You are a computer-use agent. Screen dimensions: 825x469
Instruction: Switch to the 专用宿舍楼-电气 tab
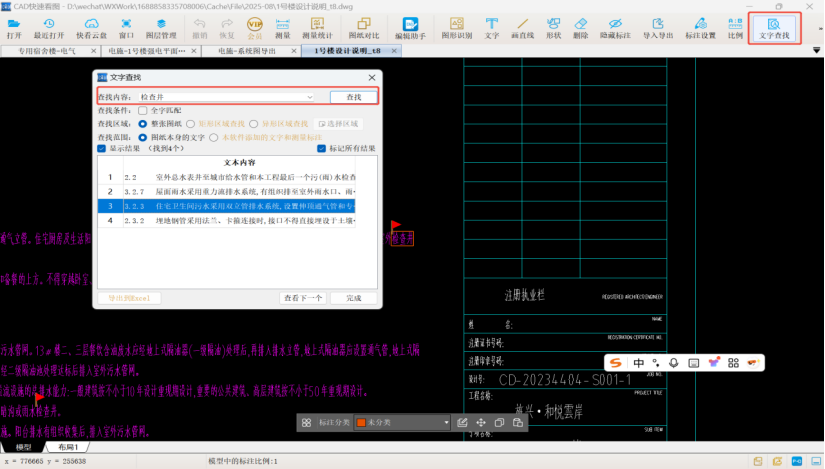click(x=47, y=49)
